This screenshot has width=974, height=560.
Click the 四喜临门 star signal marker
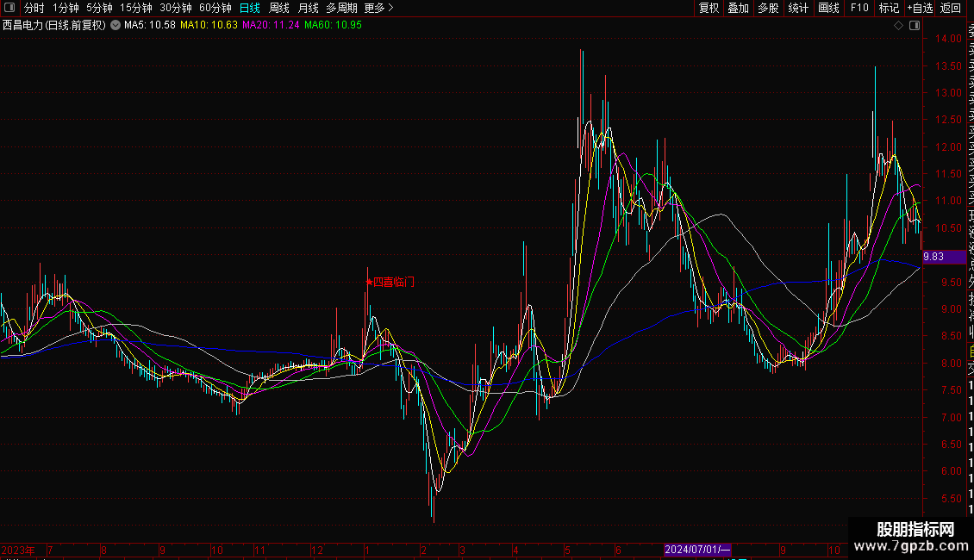(x=390, y=282)
